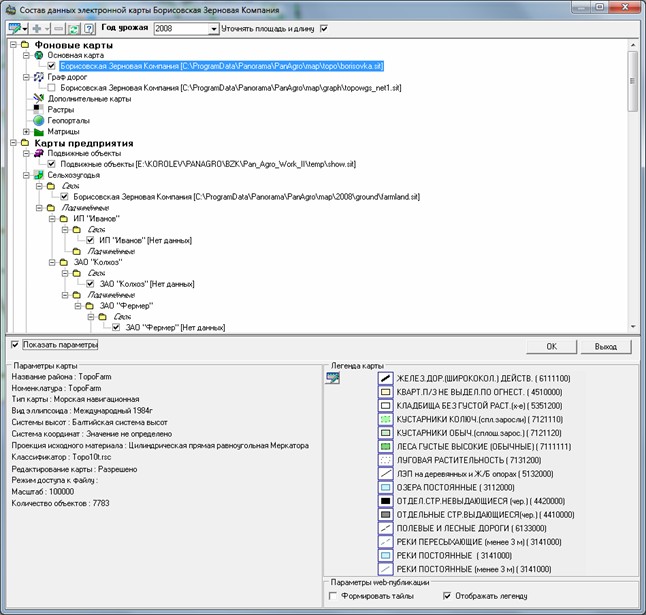Toggle the Показать параметры checkbox
This screenshot has width=646, height=615.
[14, 345]
